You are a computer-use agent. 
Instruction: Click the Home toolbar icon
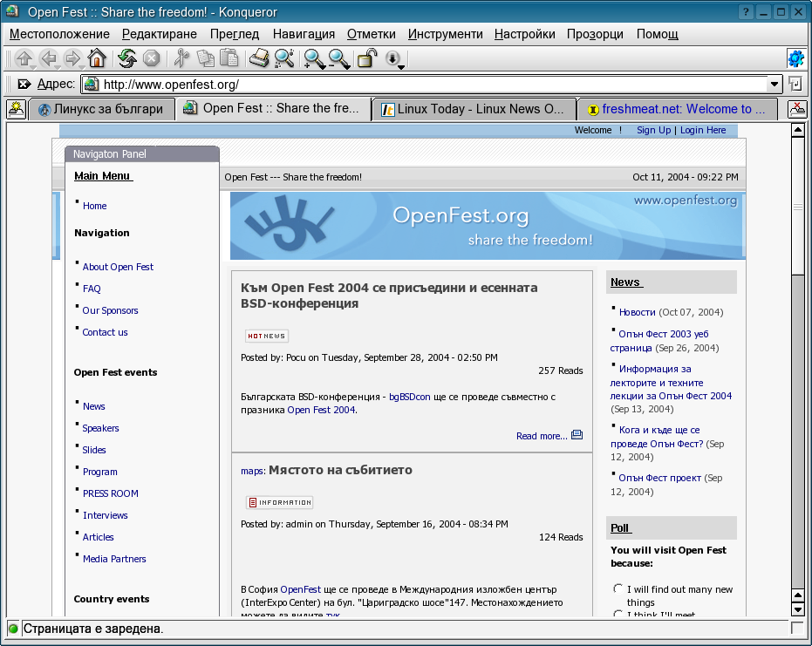pyautogui.click(x=96, y=58)
